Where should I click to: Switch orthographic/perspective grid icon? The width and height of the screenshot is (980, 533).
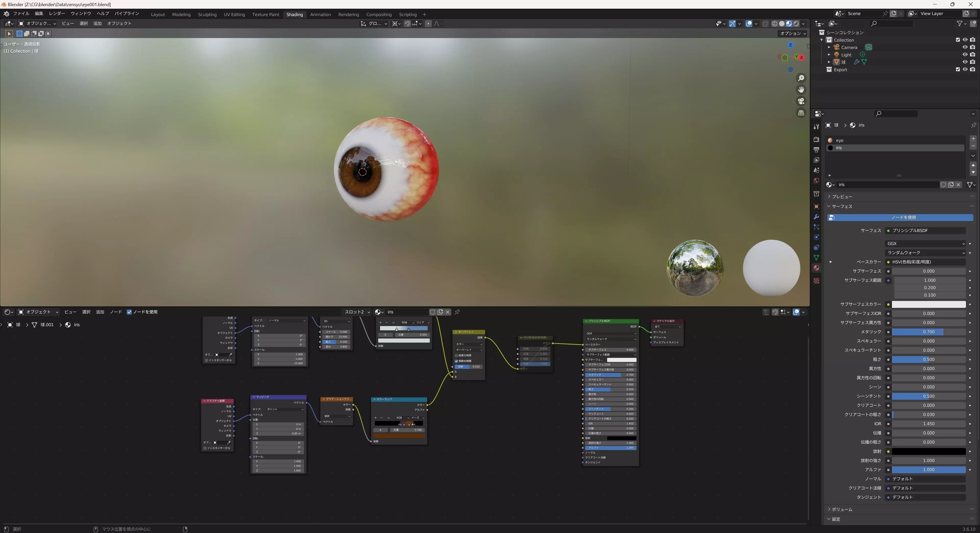801,113
